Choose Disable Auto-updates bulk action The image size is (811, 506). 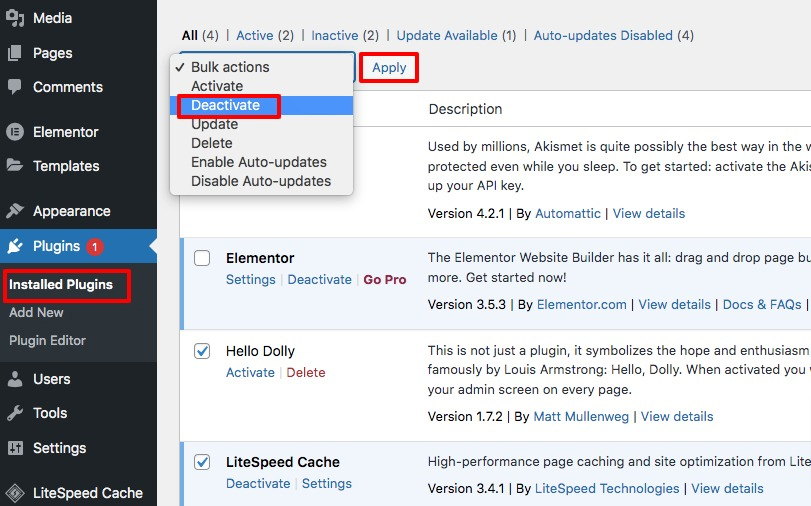pyautogui.click(x=262, y=181)
